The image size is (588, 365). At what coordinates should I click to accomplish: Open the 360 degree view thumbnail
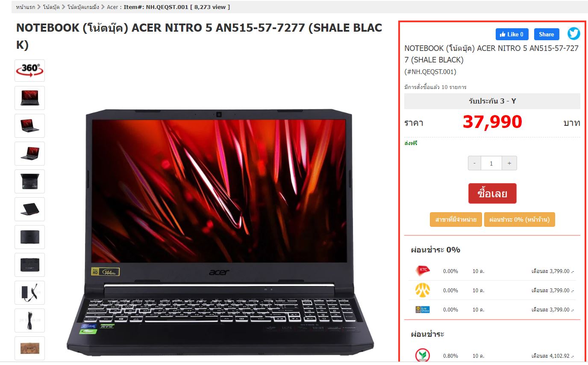click(x=29, y=71)
